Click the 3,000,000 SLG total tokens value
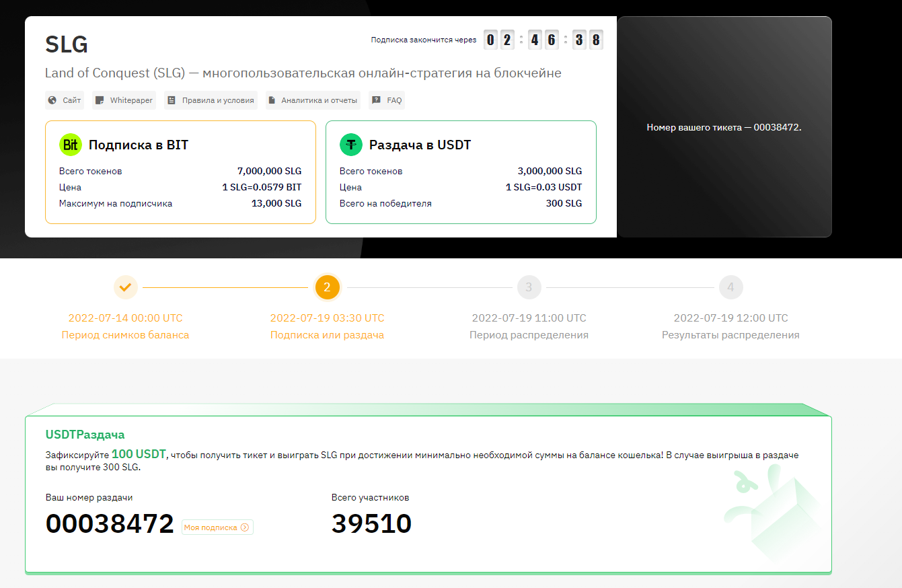This screenshot has width=902, height=588. pos(550,171)
